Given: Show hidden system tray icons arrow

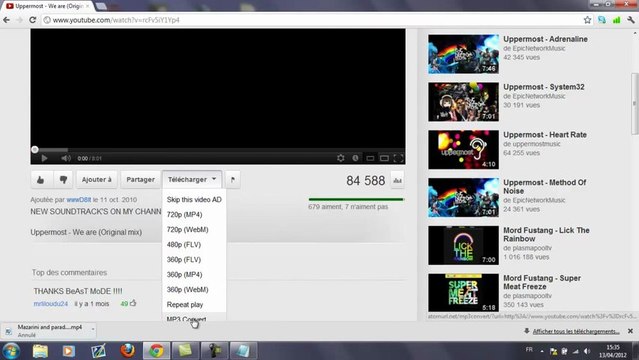Looking at the screenshot, I should pyautogui.click(x=542, y=351).
